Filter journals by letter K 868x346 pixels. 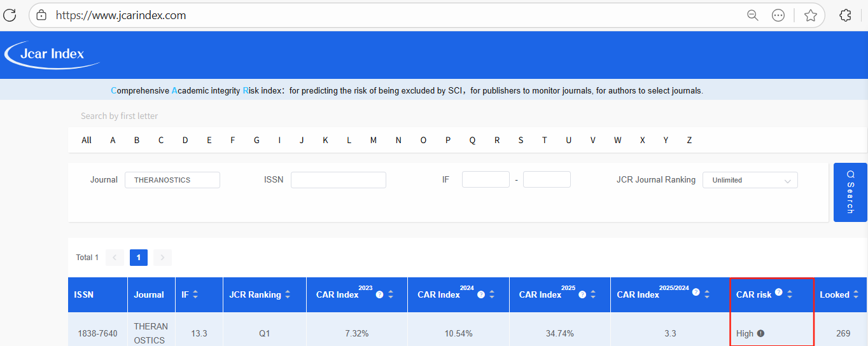[x=325, y=140]
